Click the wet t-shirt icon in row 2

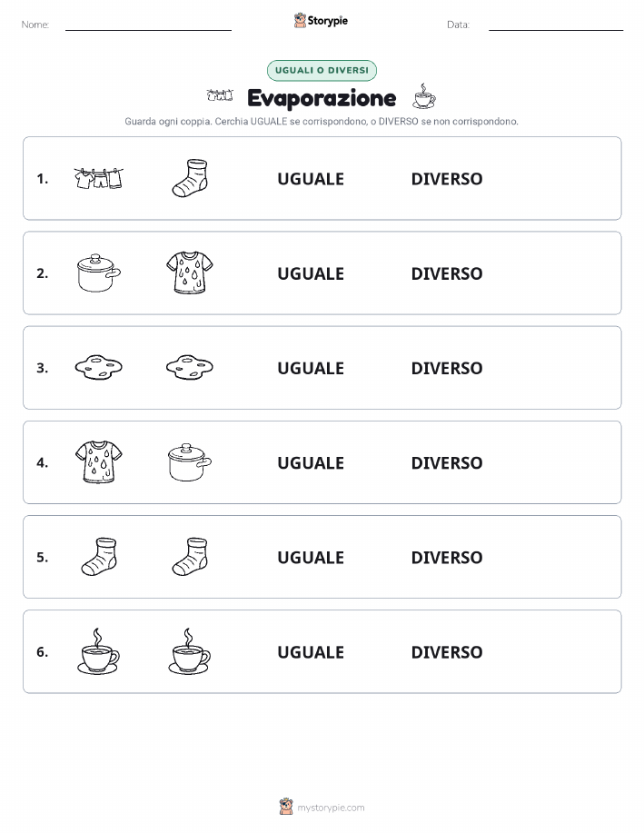[x=190, y=273]
